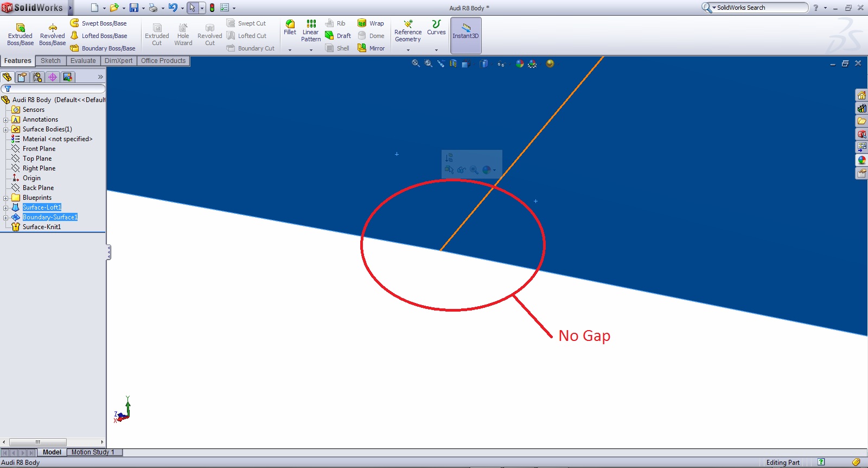The image size is (868, 468).
Task: Click the Mirror feature icon
Action: (x=362, y=48)
